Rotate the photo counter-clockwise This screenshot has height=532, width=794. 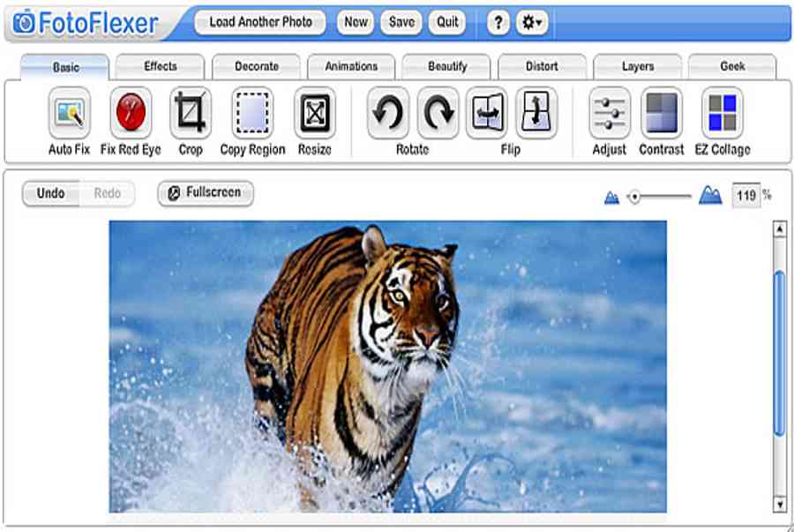pos(388,112)
